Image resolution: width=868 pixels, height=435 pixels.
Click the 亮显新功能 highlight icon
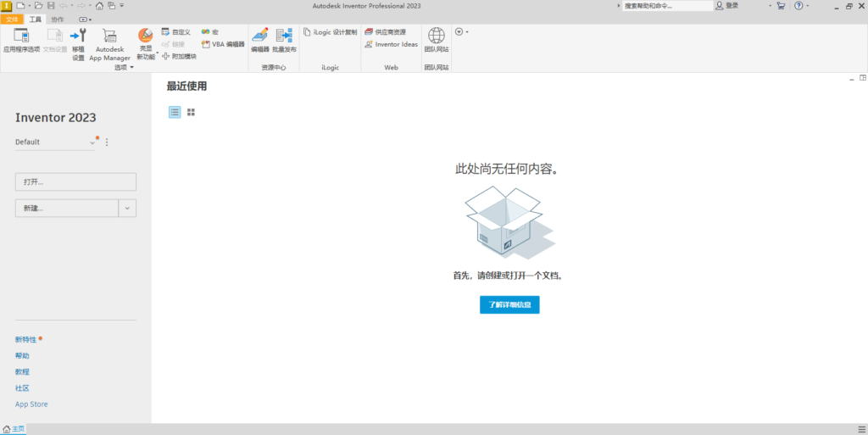pos(146,36)
